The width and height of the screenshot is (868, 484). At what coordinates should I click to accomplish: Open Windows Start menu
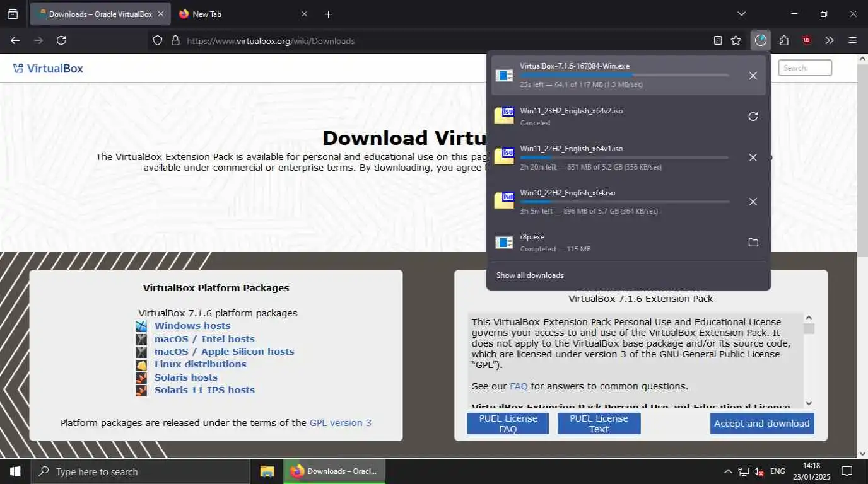pos(15,471)
